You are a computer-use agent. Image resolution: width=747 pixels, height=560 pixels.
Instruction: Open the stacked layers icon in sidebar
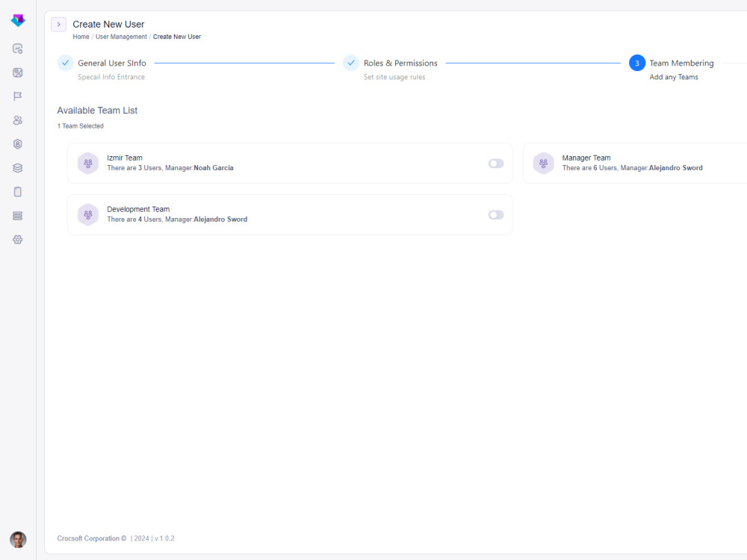pyautogui.click(x=18, y=168)
